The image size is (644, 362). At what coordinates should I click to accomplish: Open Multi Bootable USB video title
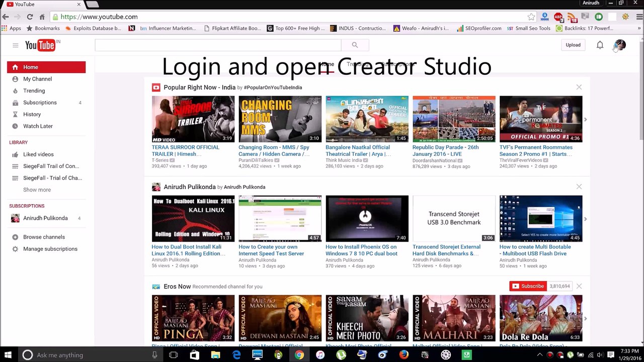[535, 250]
